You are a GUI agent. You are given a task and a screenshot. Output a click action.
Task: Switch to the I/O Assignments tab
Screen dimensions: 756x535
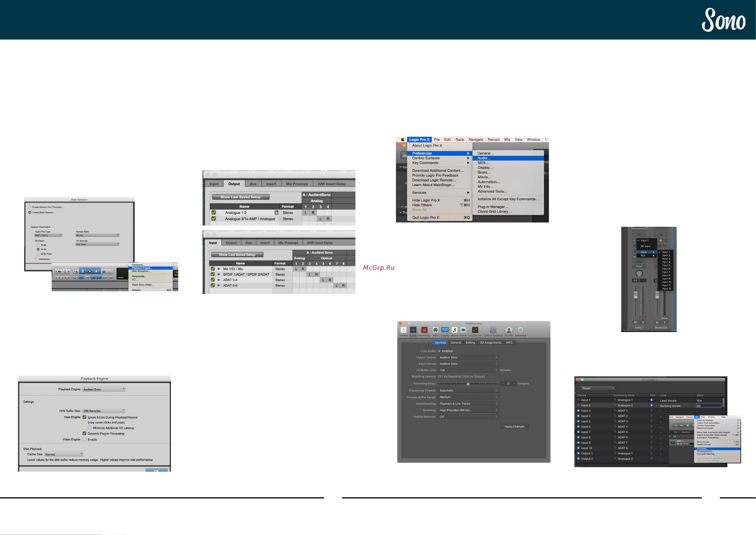pyautogui.click(x=490, y=343)
